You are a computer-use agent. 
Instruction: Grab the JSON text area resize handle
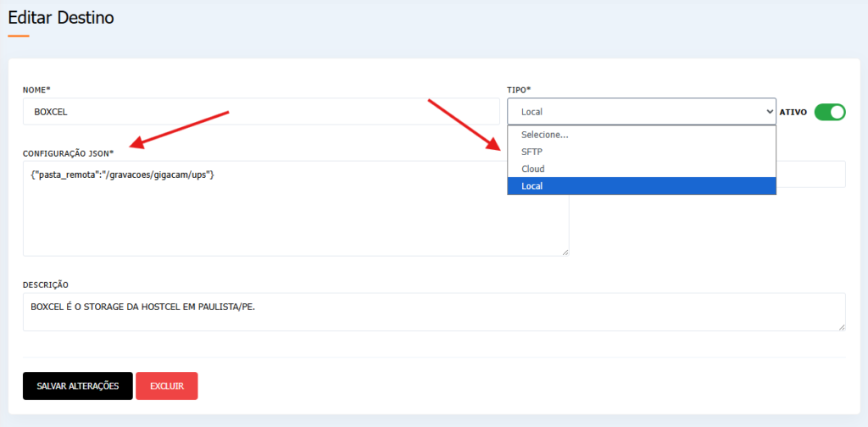click(565, 252)
